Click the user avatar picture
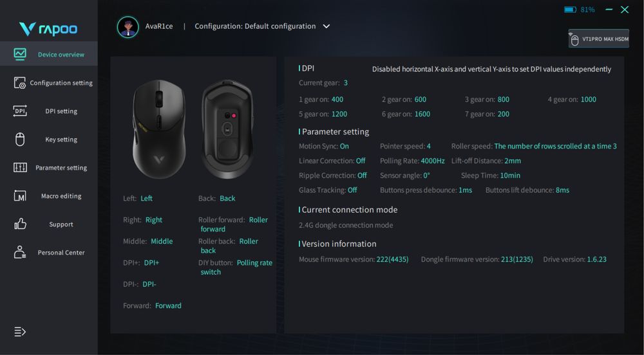 pos(128,26)
